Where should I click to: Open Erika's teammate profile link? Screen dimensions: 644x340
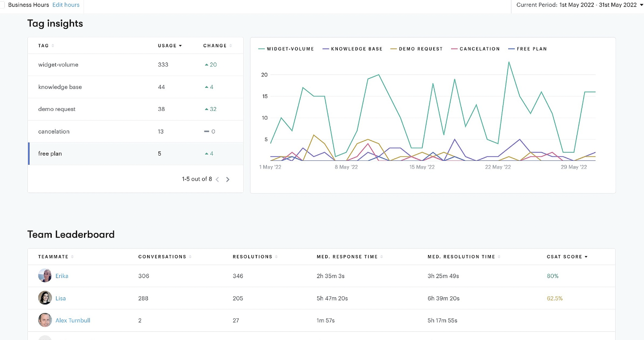[x=62, y=276]
